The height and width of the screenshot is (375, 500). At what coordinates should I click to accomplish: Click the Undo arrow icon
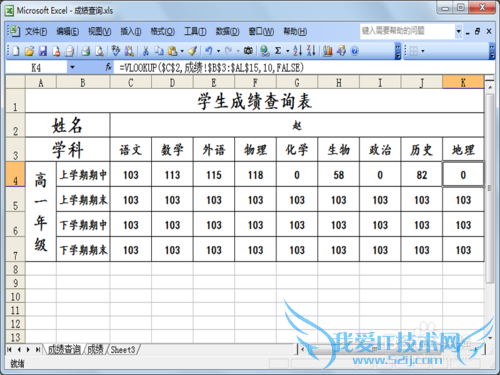pyautogui.click(x=209, y=51)
